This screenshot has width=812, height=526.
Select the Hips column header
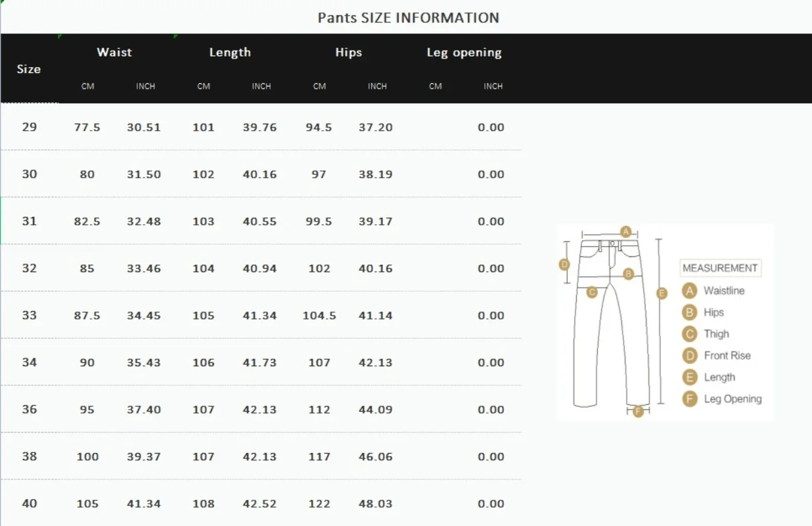pos(348,53)
